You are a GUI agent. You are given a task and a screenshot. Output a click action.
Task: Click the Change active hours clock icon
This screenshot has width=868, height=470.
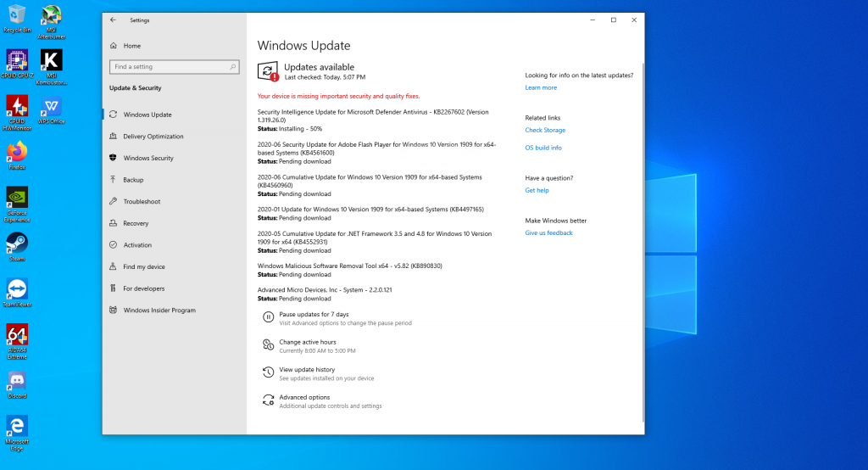(268, 344)
